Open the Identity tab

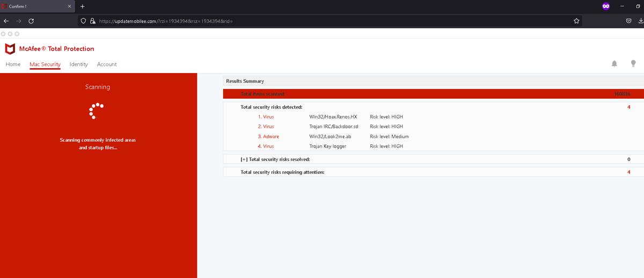[x=78, y=64]
